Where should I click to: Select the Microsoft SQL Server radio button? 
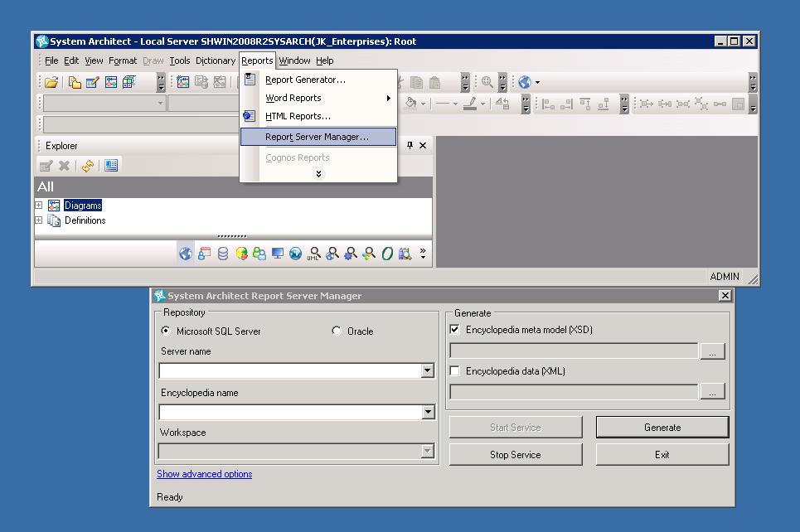165,331
